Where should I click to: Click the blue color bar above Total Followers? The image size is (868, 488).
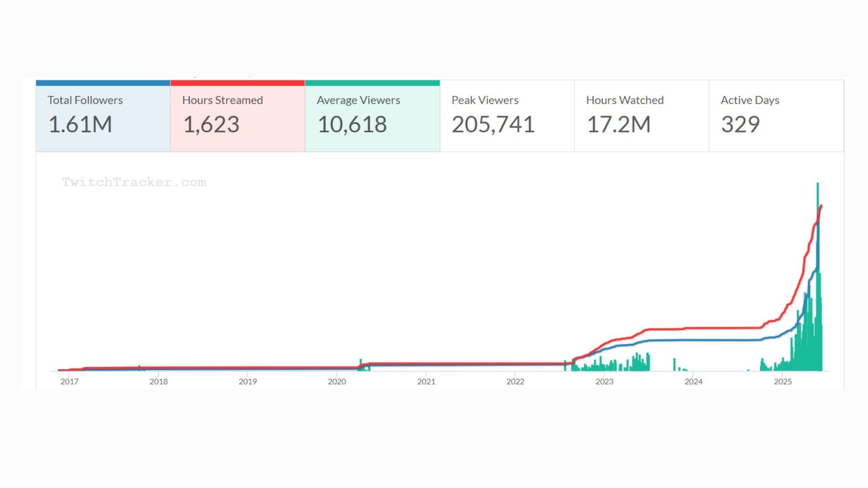[102, 82]
